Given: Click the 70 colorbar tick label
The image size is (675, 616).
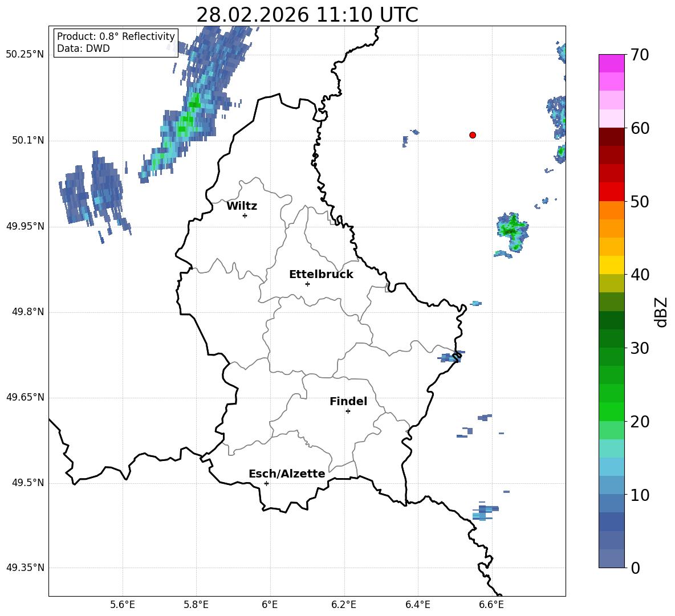Looking at the screenshot, I should (639, 55).
